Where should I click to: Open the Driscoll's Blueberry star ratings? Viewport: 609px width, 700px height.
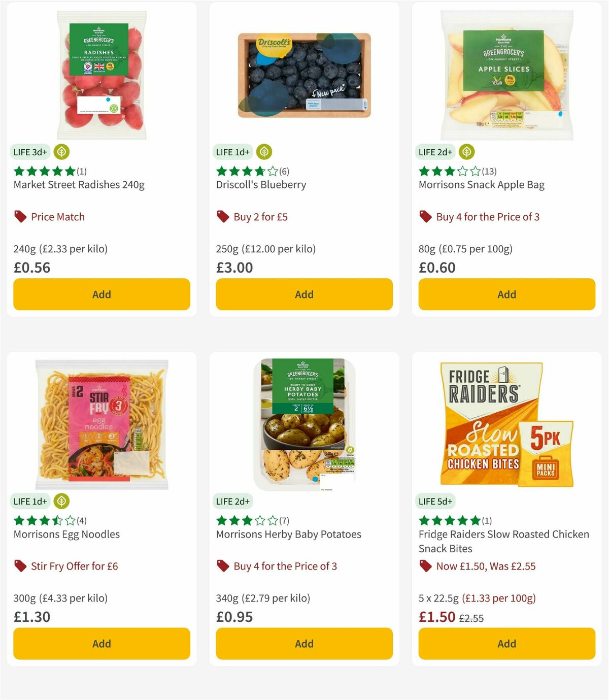245,171
